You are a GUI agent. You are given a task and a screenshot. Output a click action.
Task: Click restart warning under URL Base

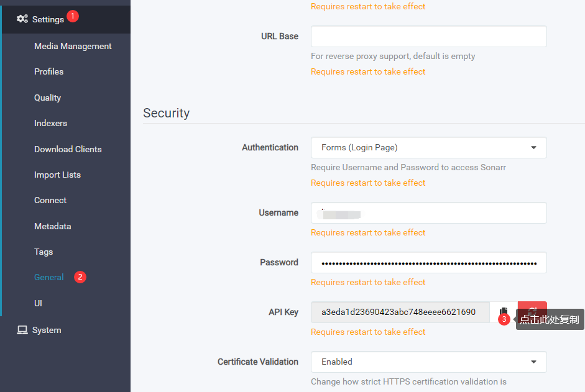point(368,71)
